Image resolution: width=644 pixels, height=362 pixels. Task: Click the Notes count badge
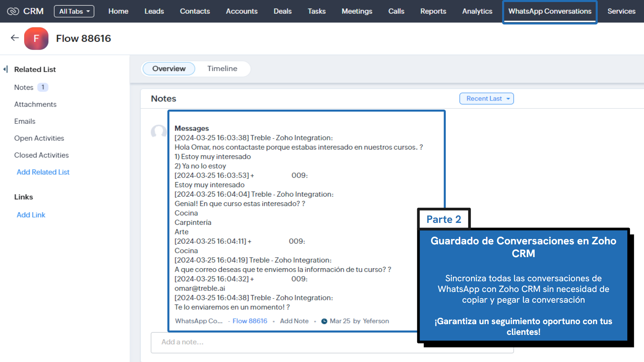pos(43,87)
